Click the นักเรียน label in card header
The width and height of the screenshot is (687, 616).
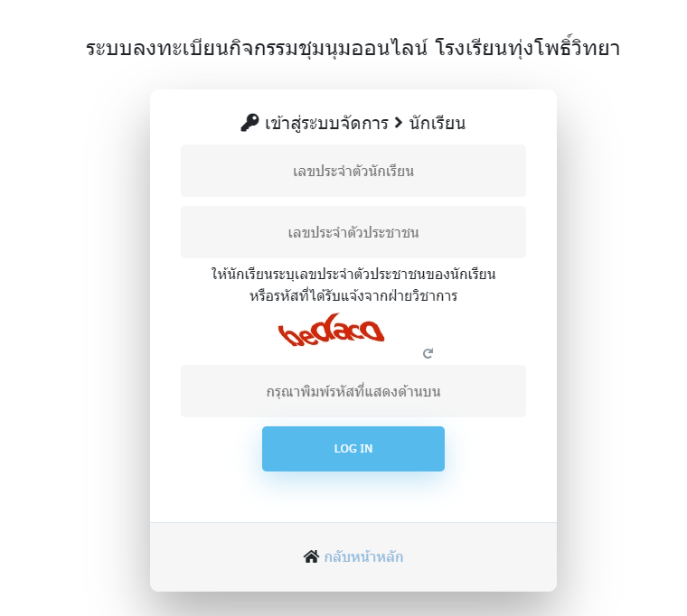click(x=438, y=123)
